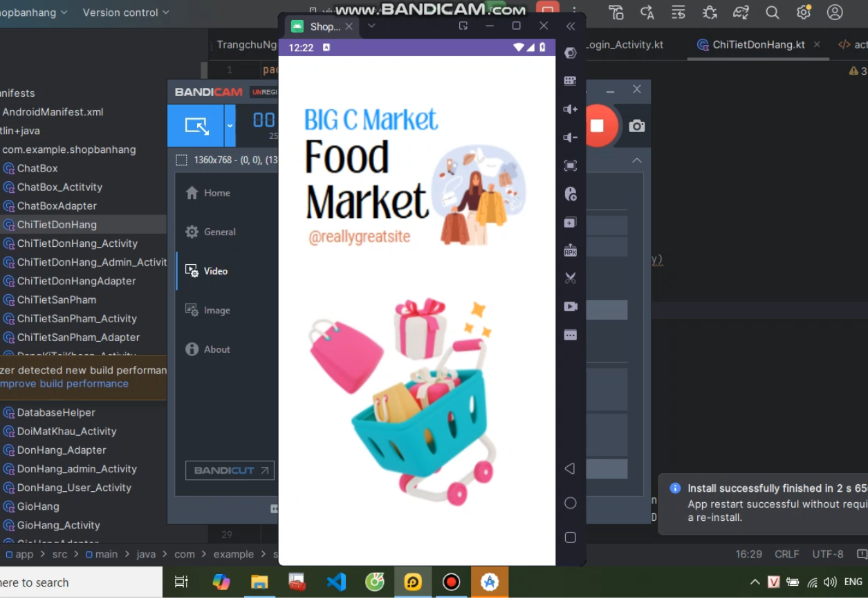Click the emulator video record icon

point(570,306)
